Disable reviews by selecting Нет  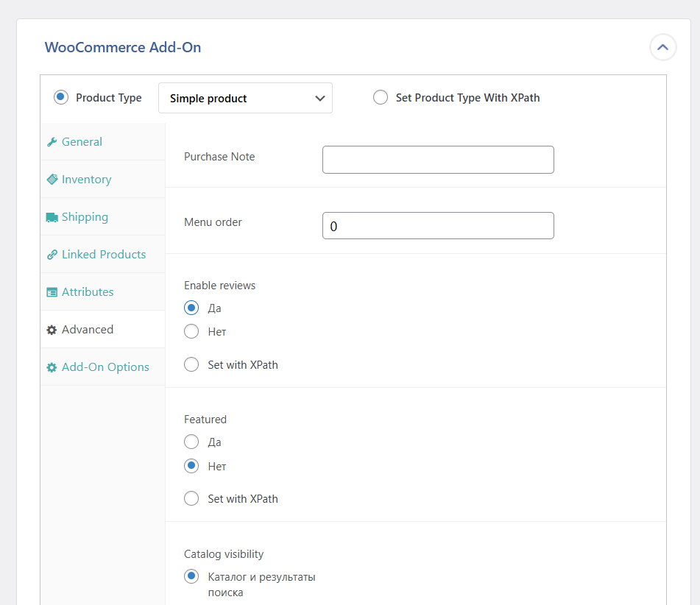click(191, 331)
